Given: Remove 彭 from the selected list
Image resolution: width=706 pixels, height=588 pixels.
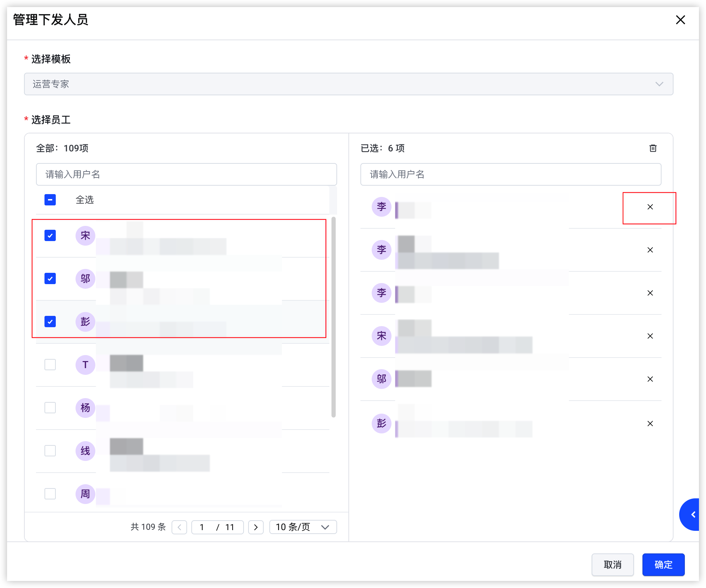Looking at the screenshot, I should pyautogui.click(x=650, y=424).
